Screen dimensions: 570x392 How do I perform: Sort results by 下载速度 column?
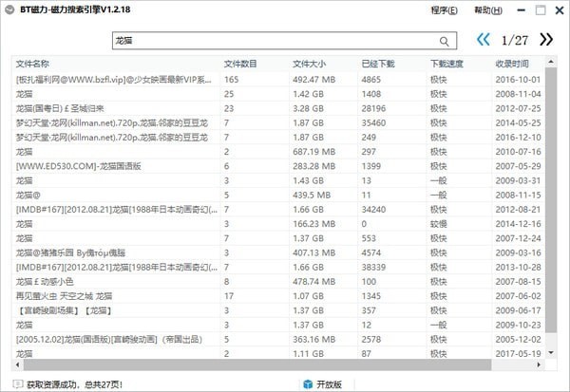pos(458,64)
